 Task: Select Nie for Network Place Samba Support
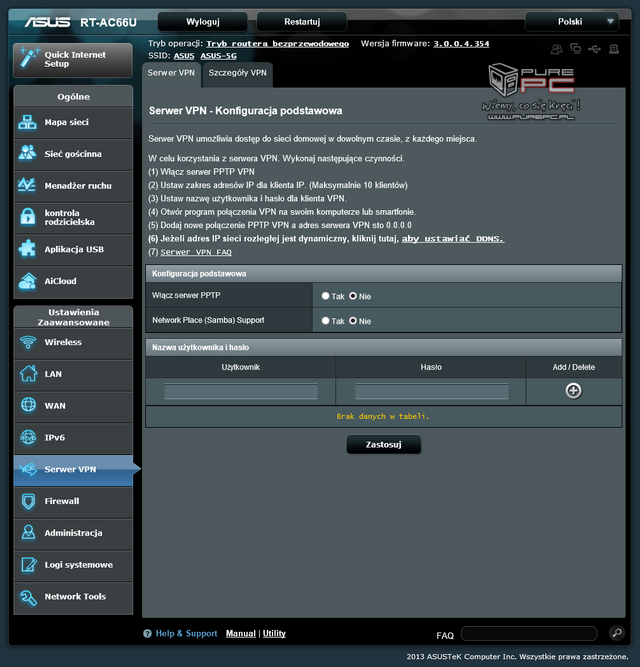coord(353,320)
